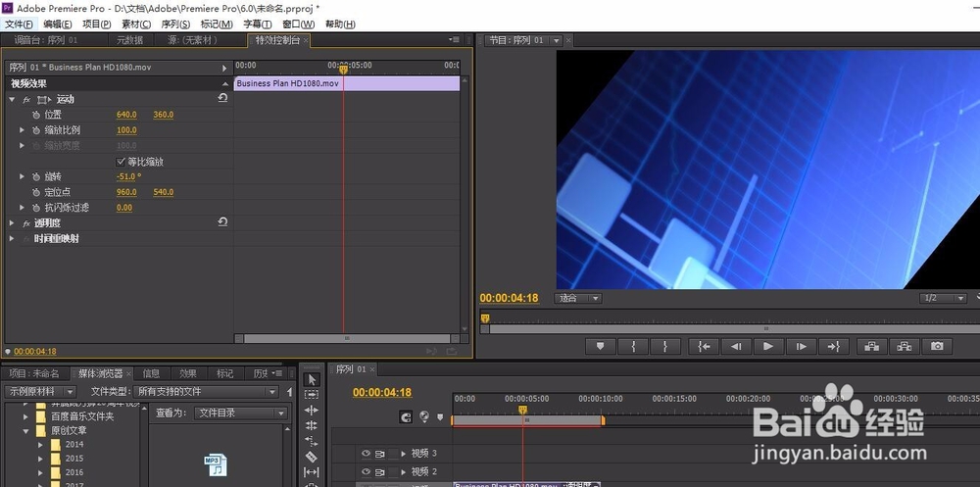Reset the 透明度 effect
The image size is (980, 487).
coord(222,221)
